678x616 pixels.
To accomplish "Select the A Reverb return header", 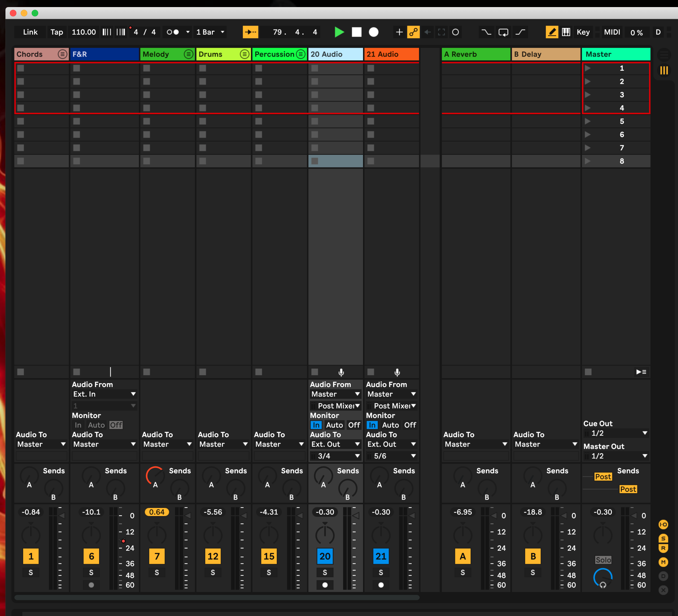I will coord(476,54).
